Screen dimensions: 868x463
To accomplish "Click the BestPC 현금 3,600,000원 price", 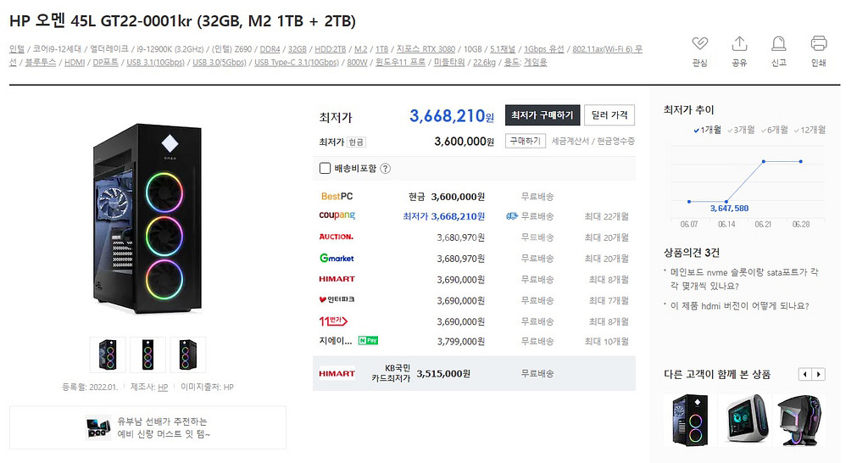I will [x=447, y=197].
